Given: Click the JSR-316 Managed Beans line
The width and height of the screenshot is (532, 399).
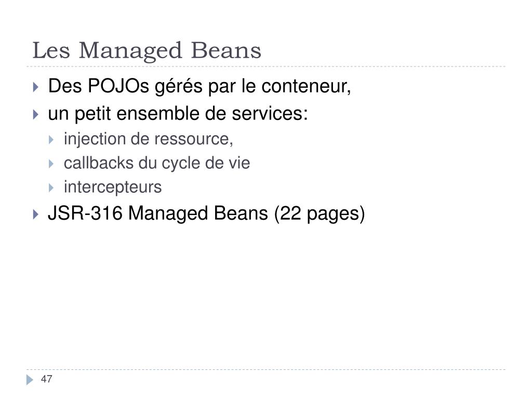Looking at the screenshot, I should (x=206, y=214).
